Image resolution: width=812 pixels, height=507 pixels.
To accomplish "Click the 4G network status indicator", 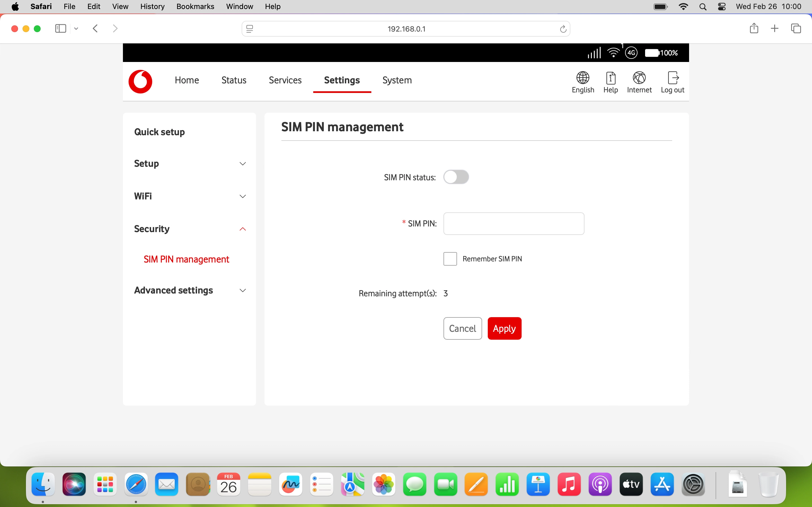I will [x=631, y=53].
